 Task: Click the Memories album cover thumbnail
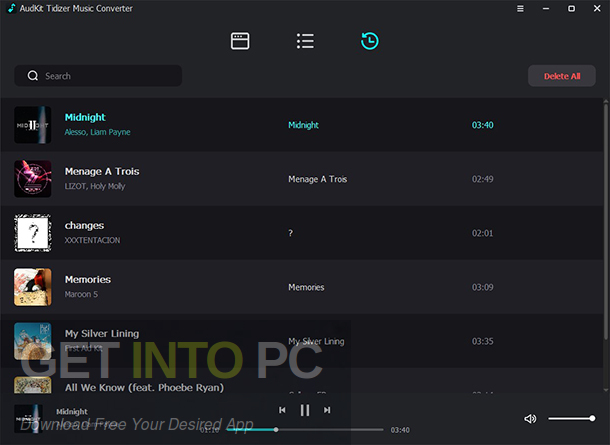pos(33,287)
